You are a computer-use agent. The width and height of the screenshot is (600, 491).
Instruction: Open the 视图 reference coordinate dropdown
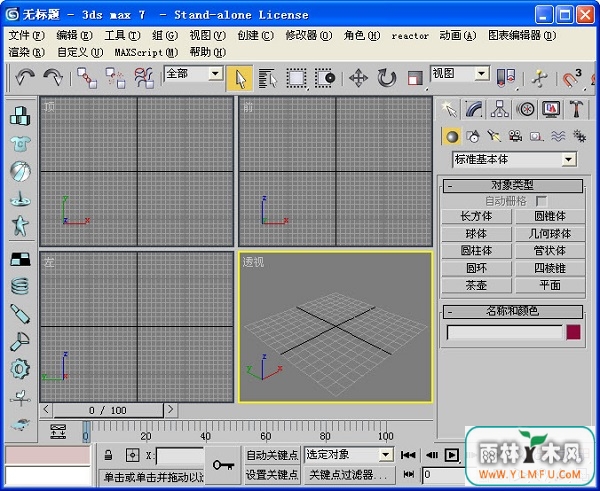[x=481, y=73]
